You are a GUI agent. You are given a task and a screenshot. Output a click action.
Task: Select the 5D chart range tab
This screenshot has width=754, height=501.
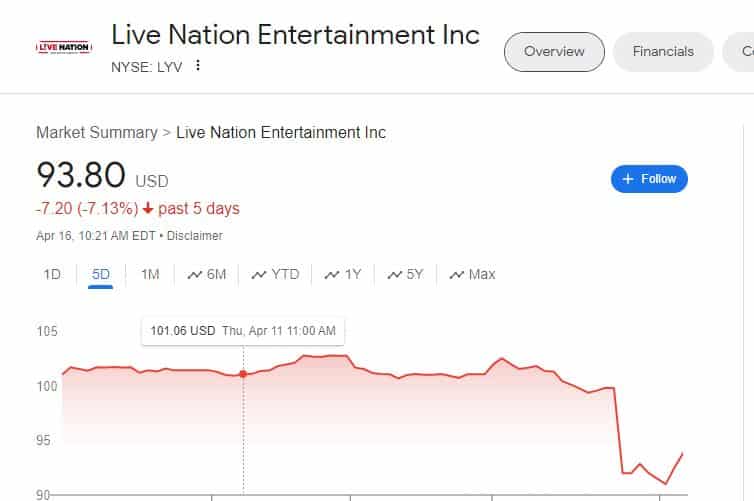(101, 275)
